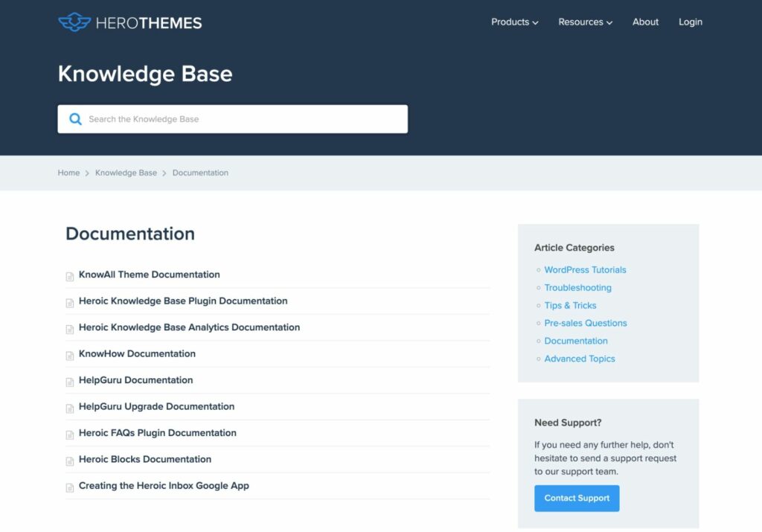Open Heroic Knowledge Base Analytics Documentation article
Screen dimensions: 762x532
[x=190, y=327]
